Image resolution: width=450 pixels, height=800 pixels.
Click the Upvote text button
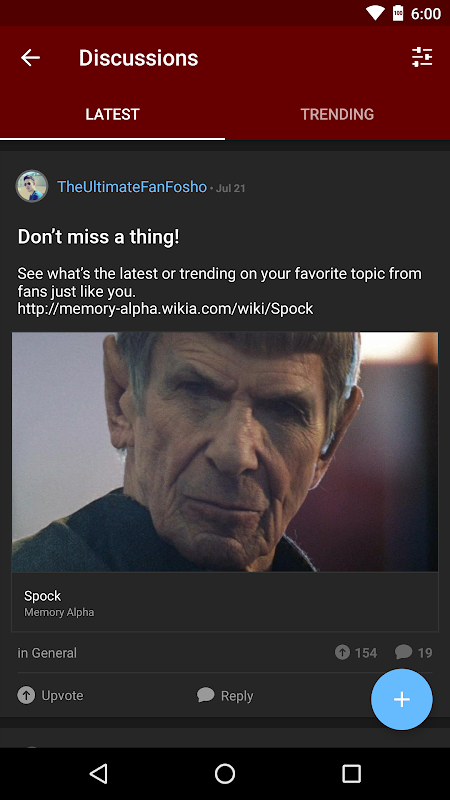(62, 695)
